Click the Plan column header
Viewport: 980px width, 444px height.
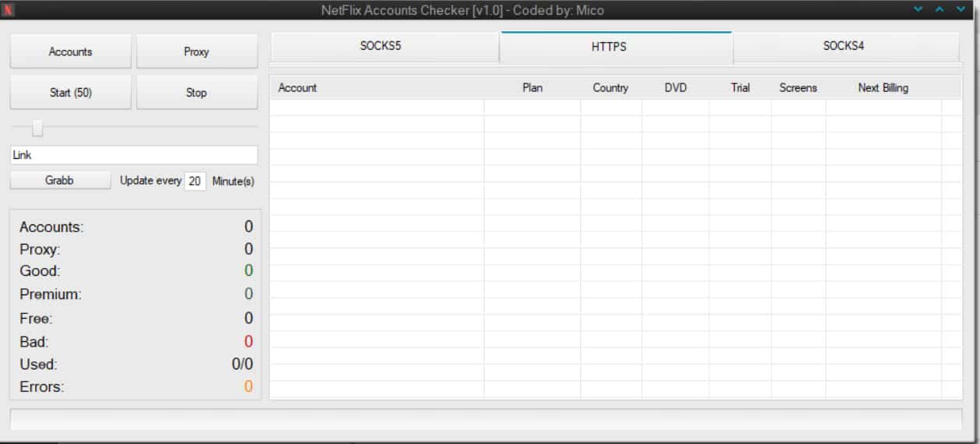[532, 88]
